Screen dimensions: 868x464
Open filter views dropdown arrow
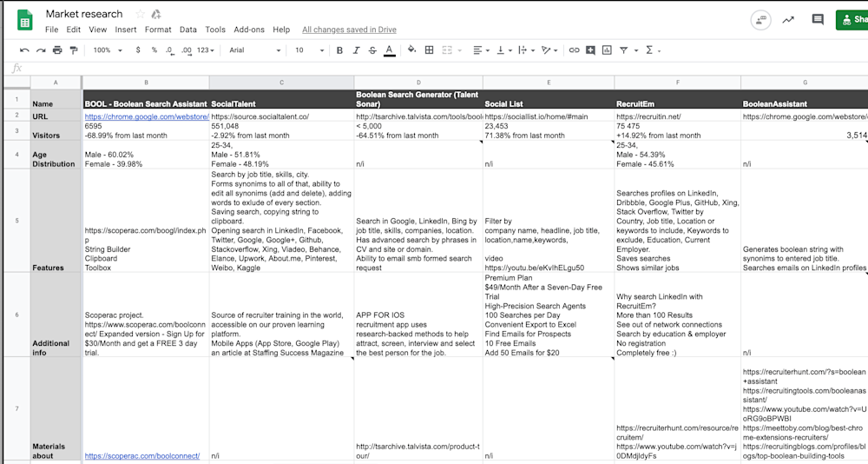[x=636, y=50]
